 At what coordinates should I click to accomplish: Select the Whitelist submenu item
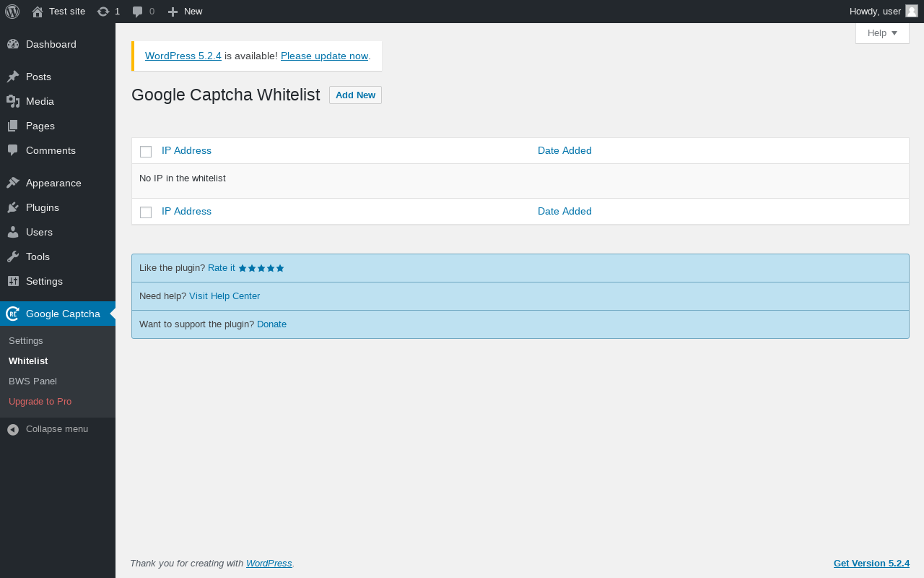point(28,361)
